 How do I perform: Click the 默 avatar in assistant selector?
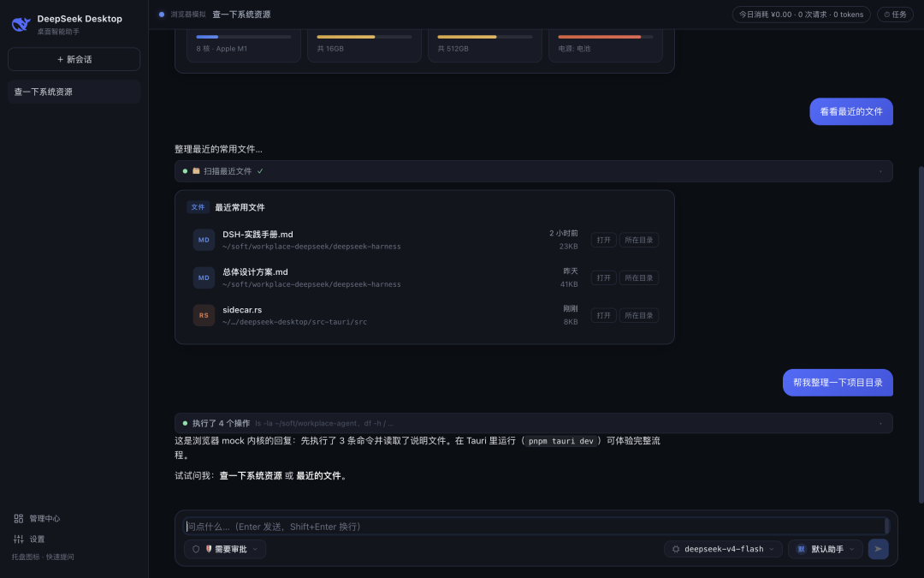[801, 549]
